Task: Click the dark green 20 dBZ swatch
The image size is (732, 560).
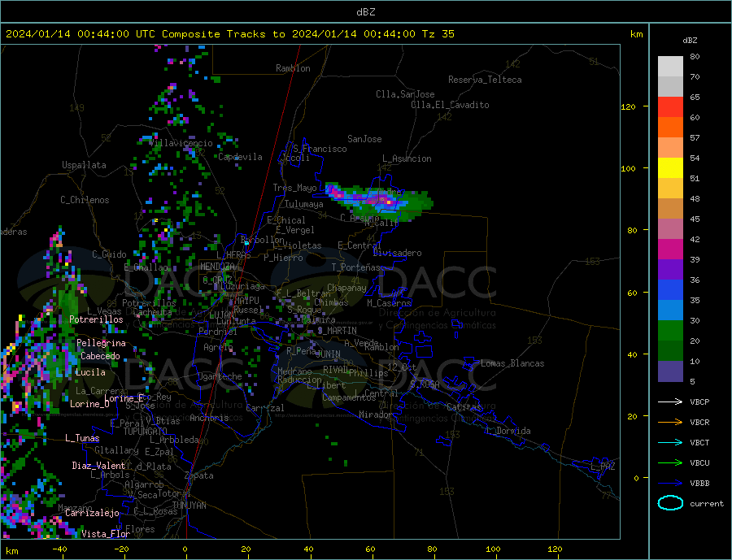Action: [x=670, y=351]
